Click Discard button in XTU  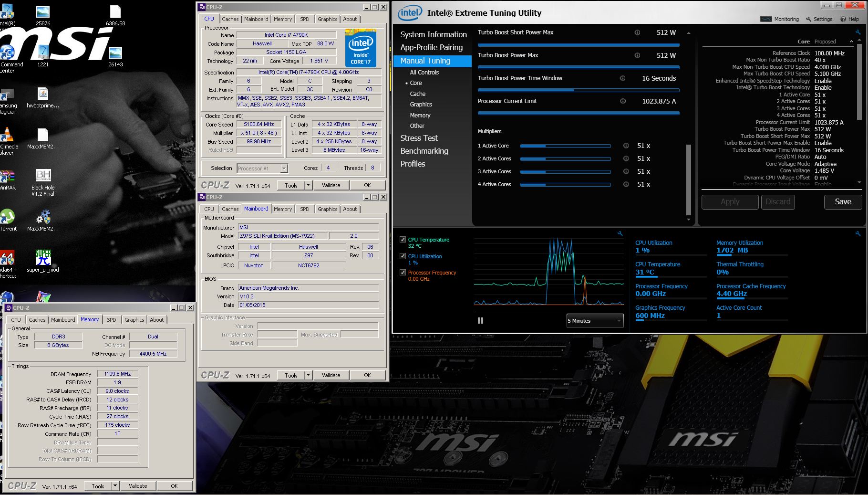point(778,202)
